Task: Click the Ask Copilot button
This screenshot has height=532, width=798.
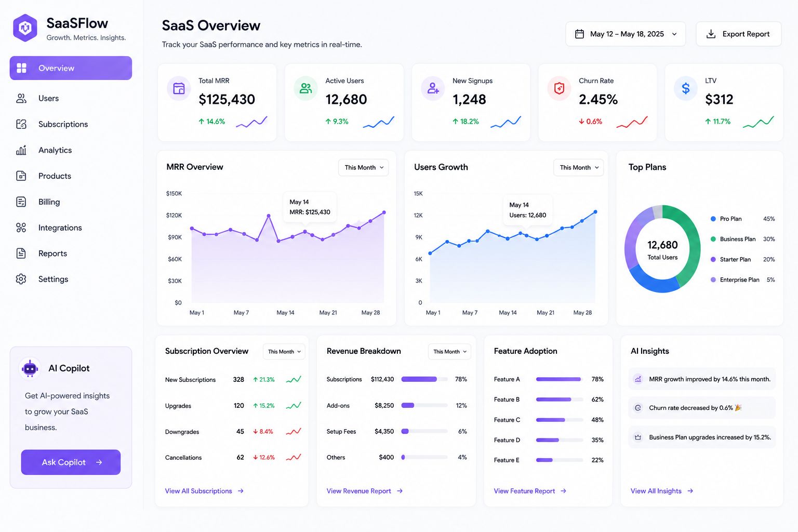Action: pyautogui.click(x=71, y=462)
